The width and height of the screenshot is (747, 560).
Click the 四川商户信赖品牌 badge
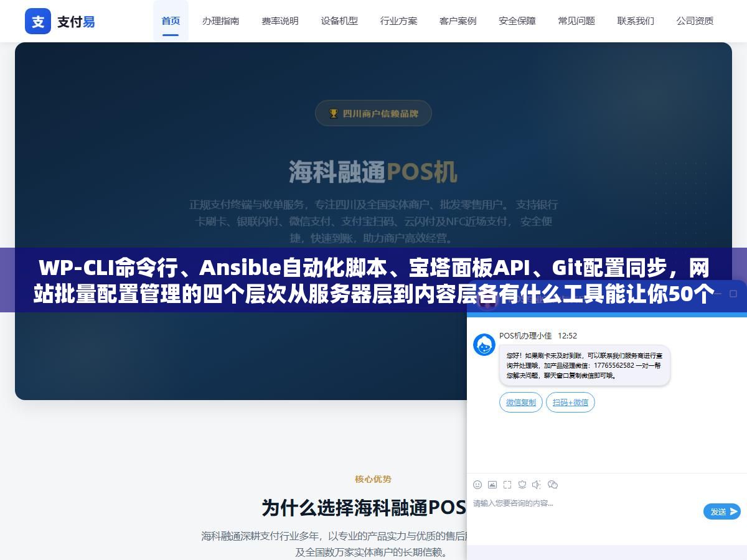[x=374, y=113]
